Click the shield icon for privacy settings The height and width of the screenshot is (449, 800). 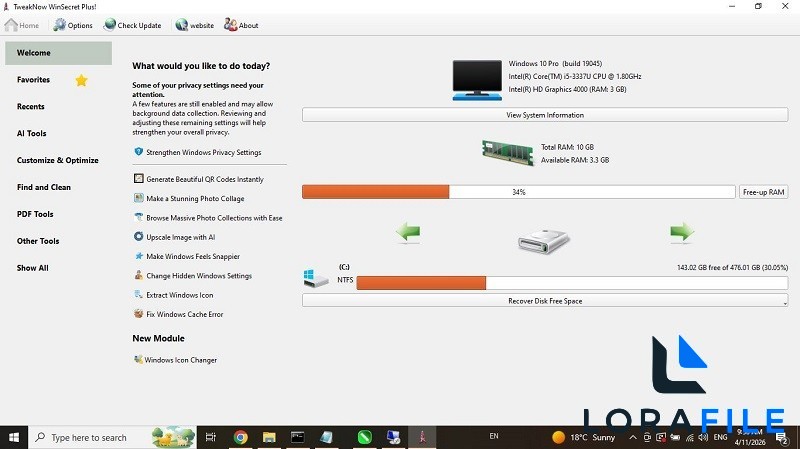(138, 152)
